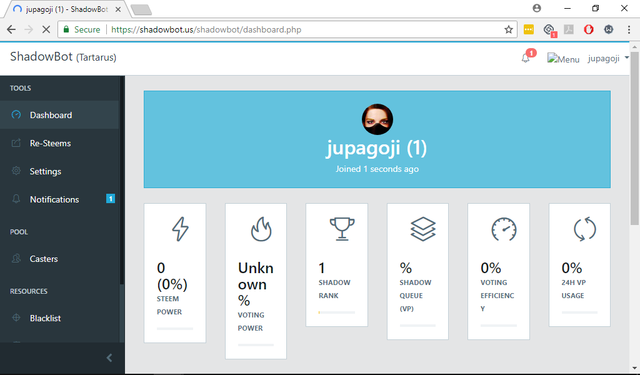Click the Casters user icon

[16, 258]
